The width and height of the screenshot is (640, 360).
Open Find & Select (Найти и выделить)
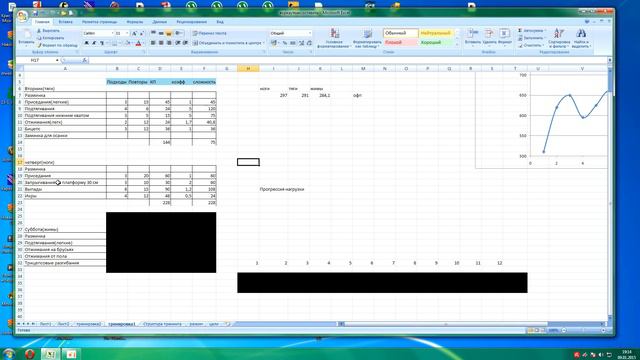click(581, 38)
